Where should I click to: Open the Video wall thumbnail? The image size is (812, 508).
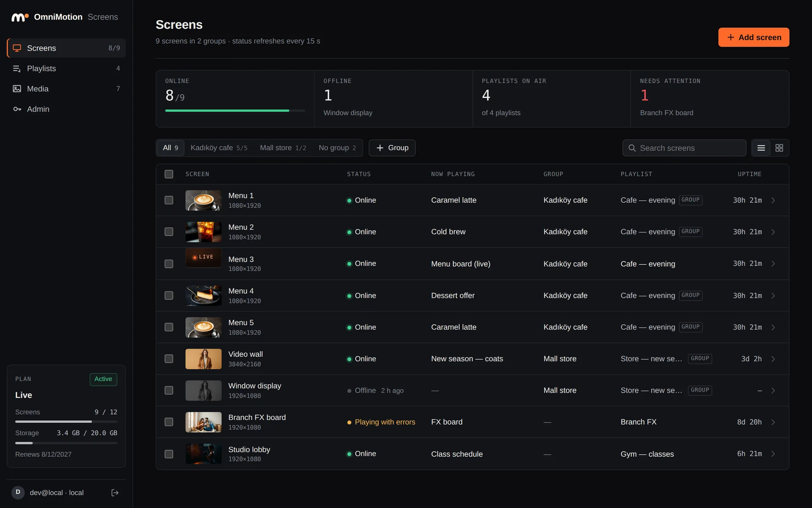point(203,359)
